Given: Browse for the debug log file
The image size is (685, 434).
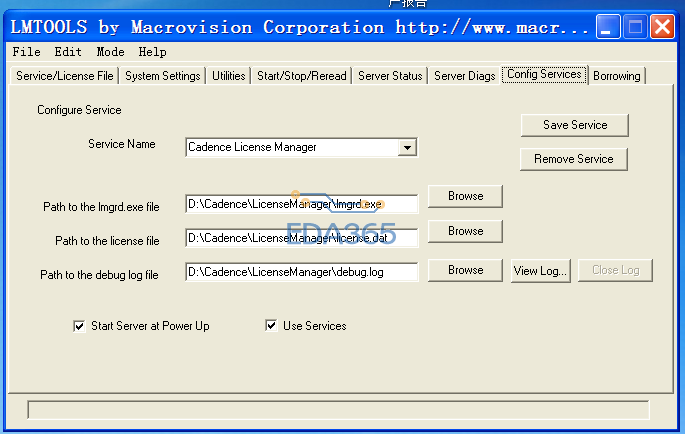Looking at the screenshot, I should coord(465,270).
